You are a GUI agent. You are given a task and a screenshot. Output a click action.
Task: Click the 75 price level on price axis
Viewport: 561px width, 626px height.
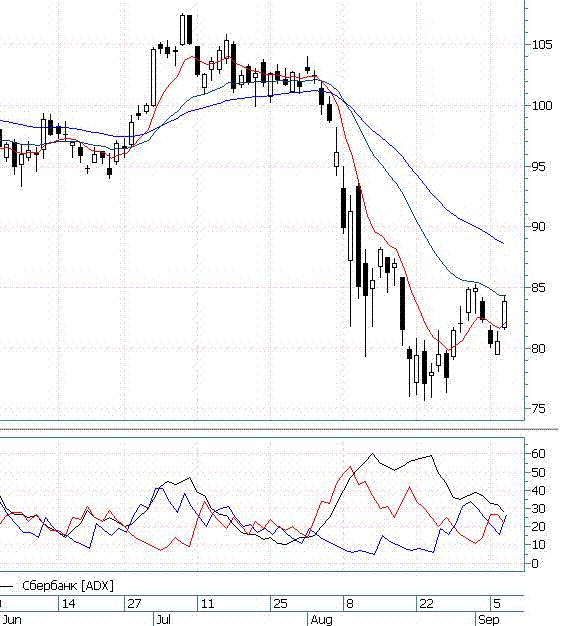(x=538, y=408)
